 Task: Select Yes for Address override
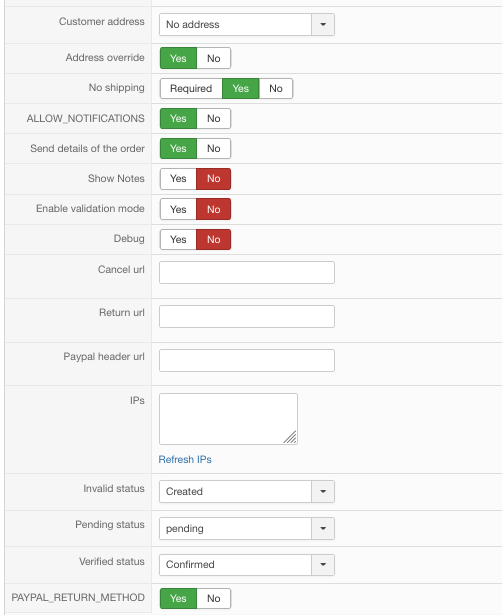178,58
